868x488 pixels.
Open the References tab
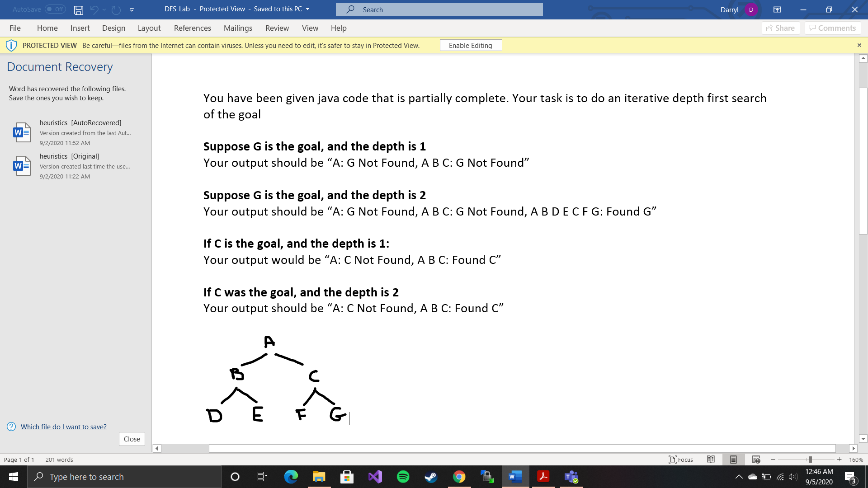tap(193, 28)
